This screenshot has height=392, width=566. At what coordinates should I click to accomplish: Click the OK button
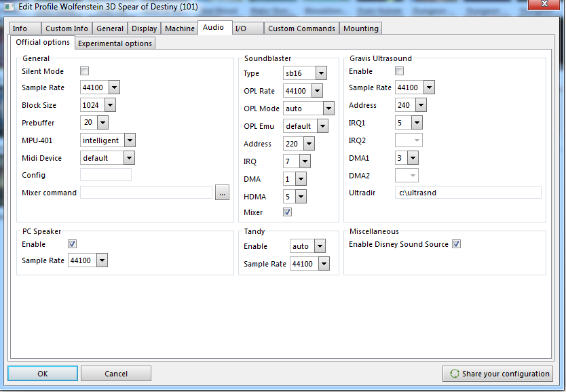point(43,374)
